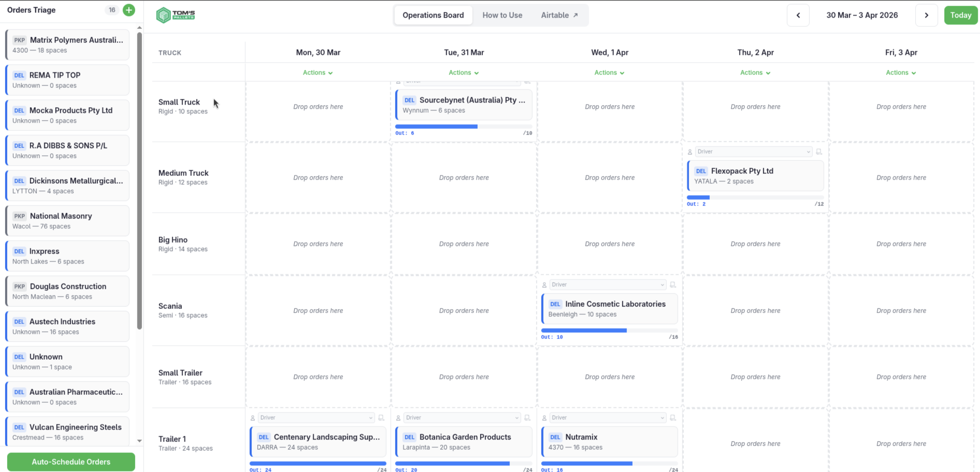
Task: Select the Austech Industries order card
Action: click(67, 327)
